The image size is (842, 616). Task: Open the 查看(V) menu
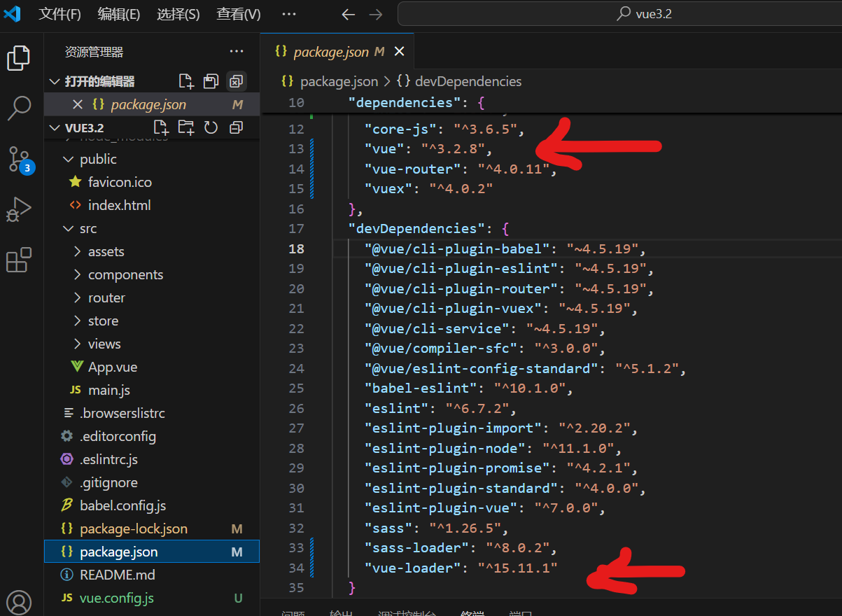[239, 14]
